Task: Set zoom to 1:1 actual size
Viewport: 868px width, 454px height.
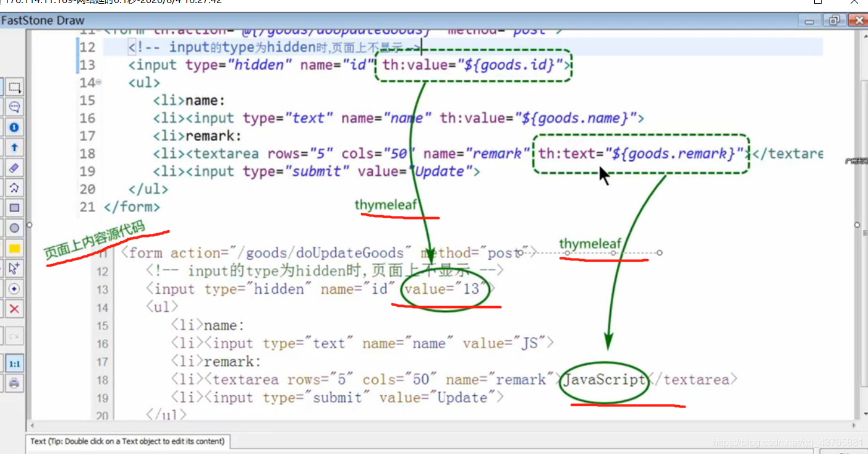Action: click(x=14, y=364)
